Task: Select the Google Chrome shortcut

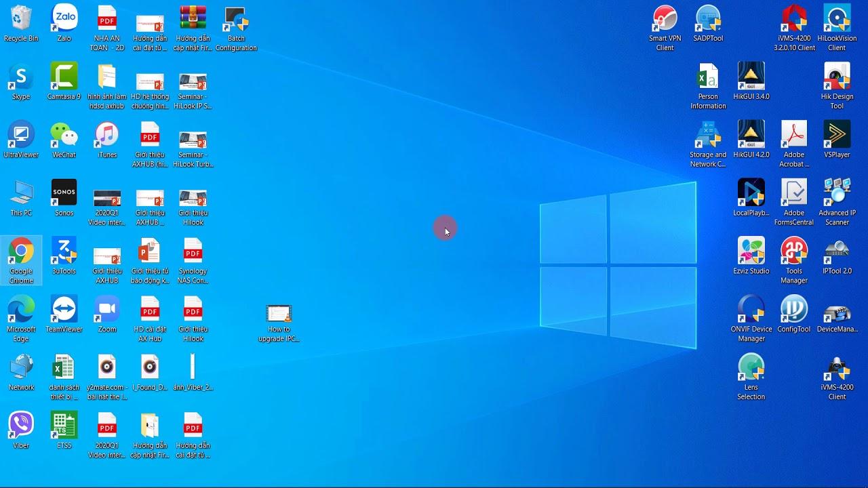Action: (21, 262)
